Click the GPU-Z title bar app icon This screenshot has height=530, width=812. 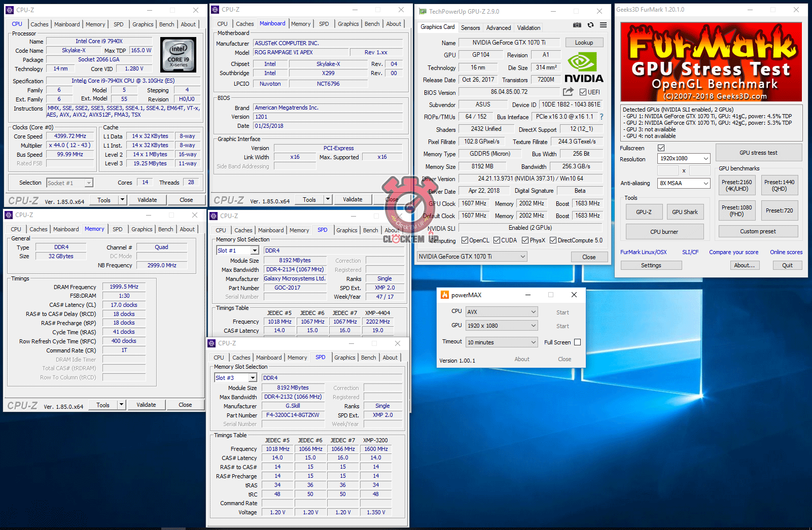[x=422, y=11]
